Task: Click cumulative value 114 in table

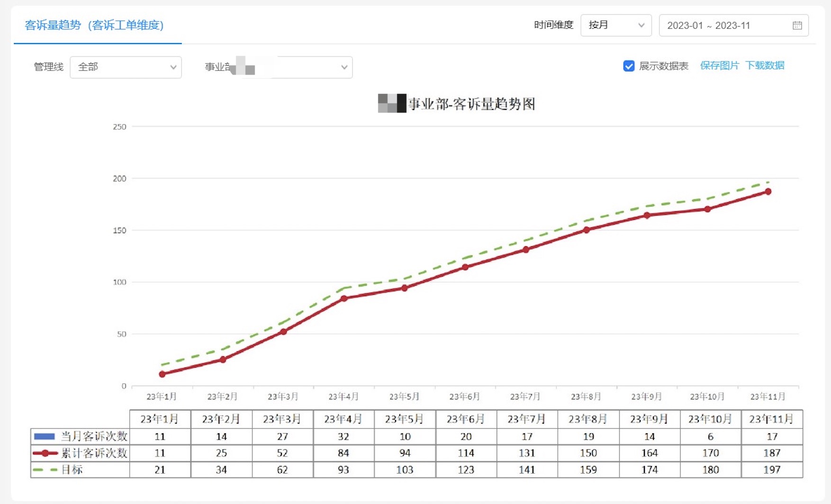Action: [466, 453]
